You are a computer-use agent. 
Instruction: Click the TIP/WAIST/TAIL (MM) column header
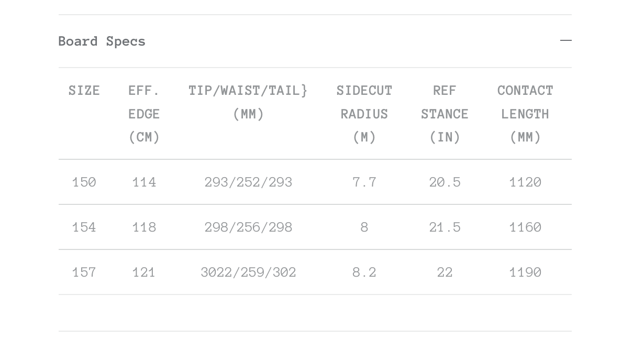(x=248, y=102)
